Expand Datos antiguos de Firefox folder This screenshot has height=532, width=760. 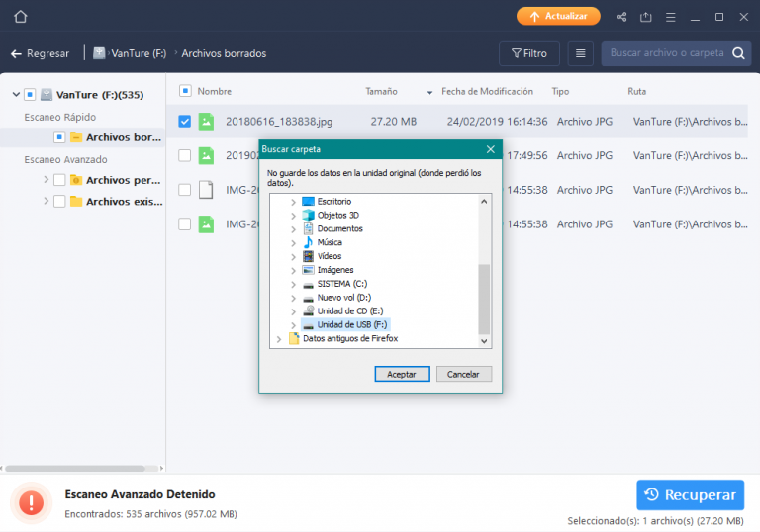coord(279,339)
